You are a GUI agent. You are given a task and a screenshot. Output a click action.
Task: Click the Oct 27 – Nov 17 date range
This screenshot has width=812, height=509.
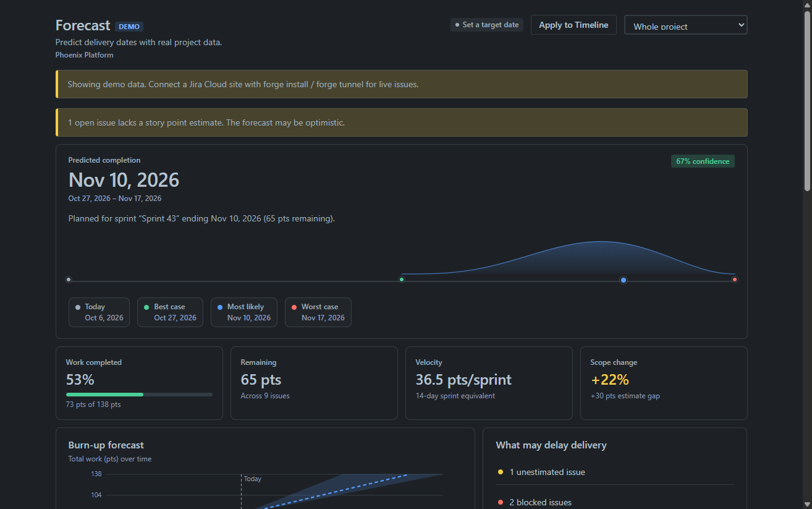[x=115, y=199]
